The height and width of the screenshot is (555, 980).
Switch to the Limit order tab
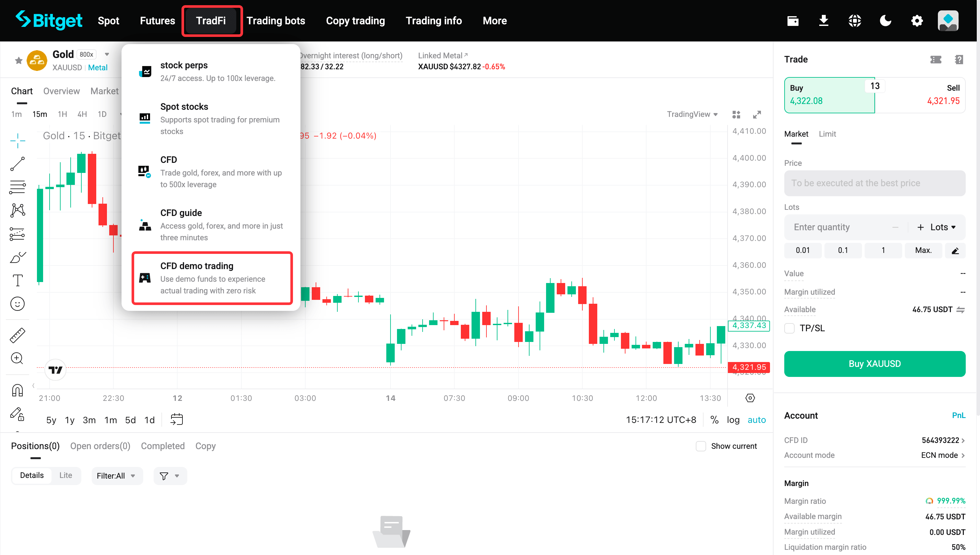tap(827, 134)
